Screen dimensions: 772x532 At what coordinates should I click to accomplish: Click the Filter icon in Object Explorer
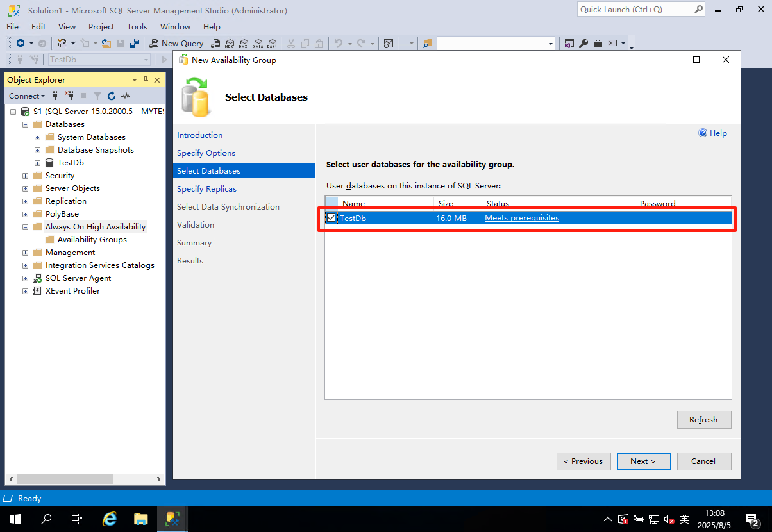[x=97, y=96]
